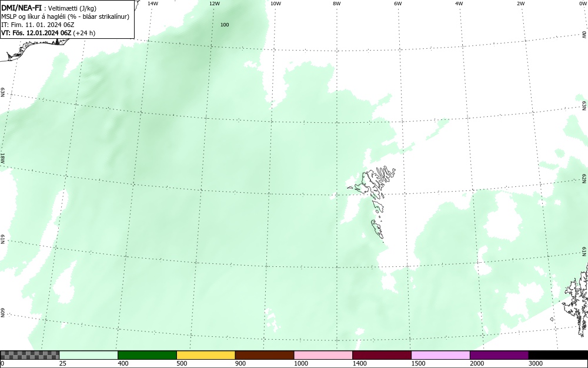Click the "61N" label on the left edge

click(x=2, y=239)
